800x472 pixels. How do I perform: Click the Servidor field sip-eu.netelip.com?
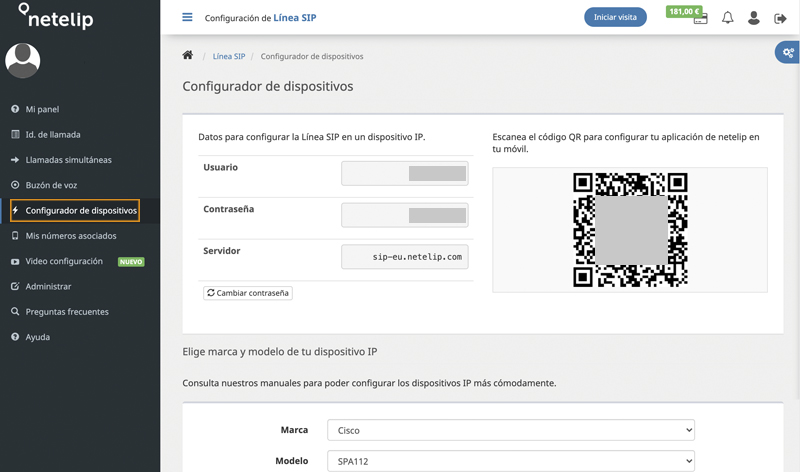tap(405, 257)
